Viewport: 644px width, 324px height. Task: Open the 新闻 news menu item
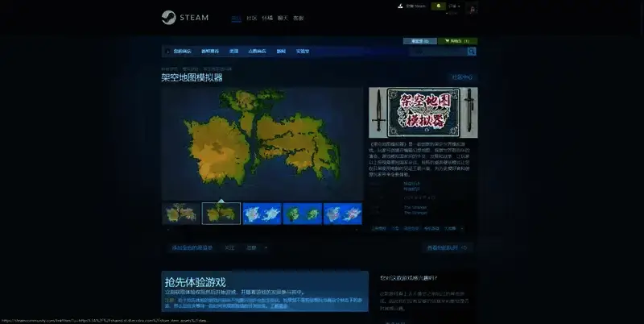click(x=281, y=52)
